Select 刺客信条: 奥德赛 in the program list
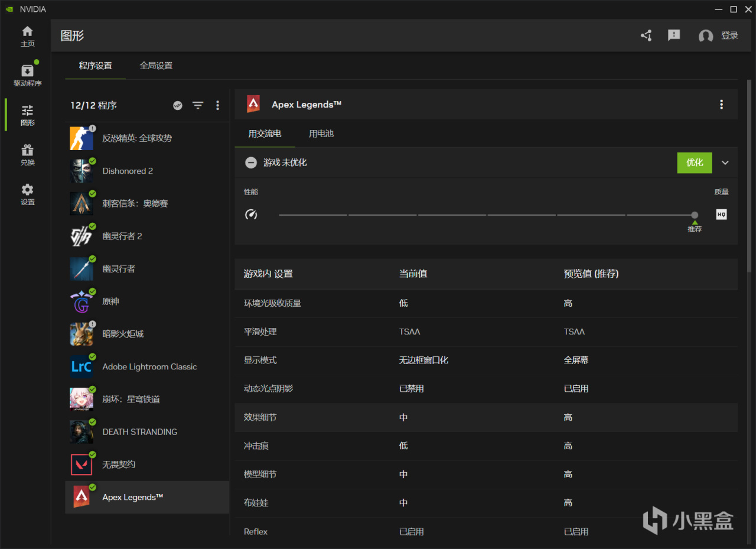 pos(147,203)
